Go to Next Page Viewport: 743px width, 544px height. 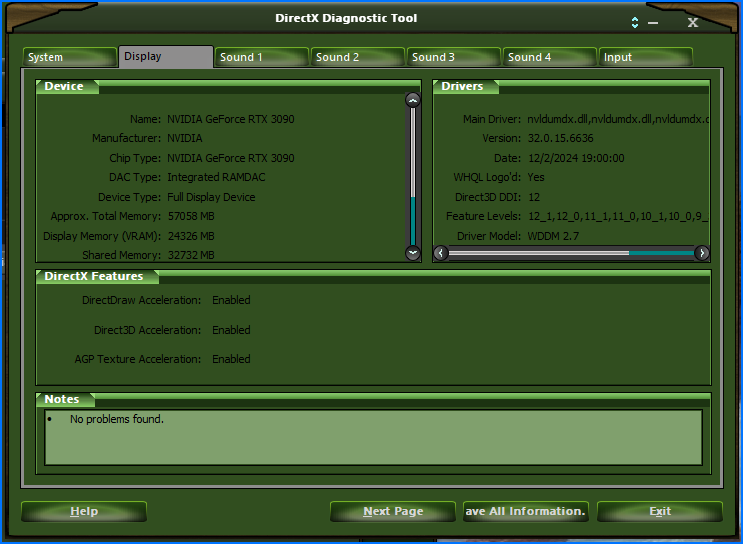pyautogui.click(x=393, y=511)
